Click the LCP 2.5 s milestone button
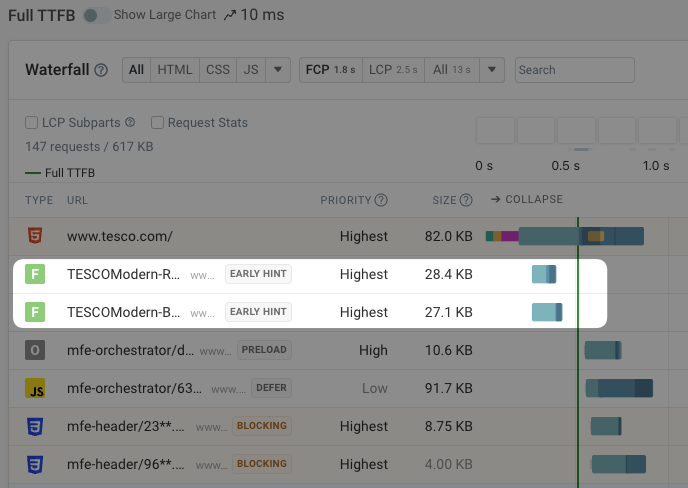688x488 pixels. 392,70
